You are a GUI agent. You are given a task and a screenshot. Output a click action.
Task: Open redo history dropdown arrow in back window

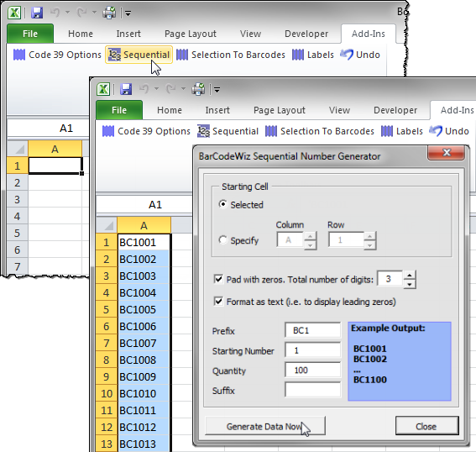point(94,13)
